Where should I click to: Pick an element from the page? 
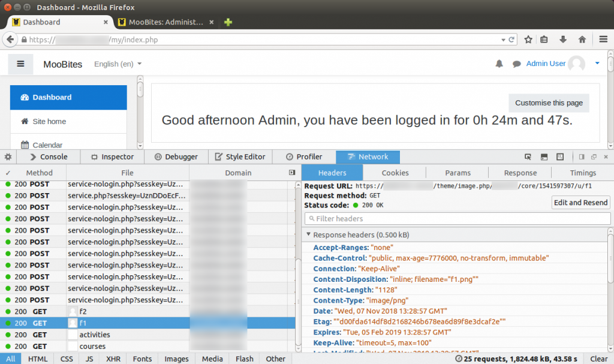(528, 157)
